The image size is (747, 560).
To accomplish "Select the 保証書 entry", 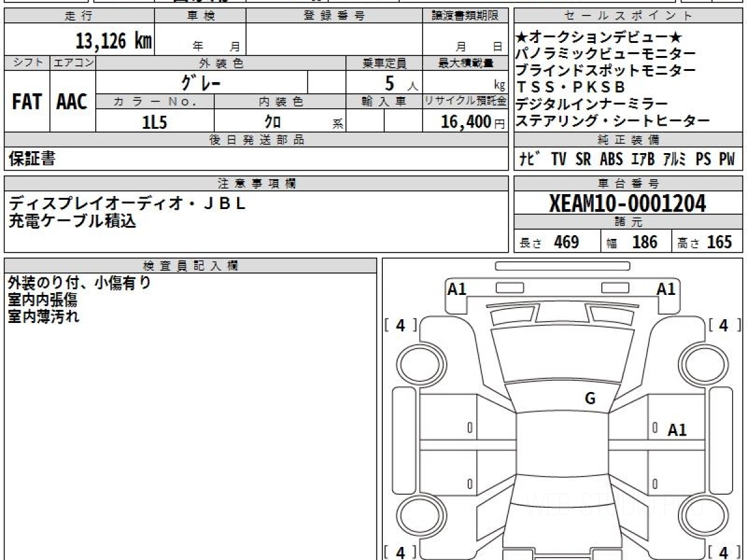I will tap(31, 159).
